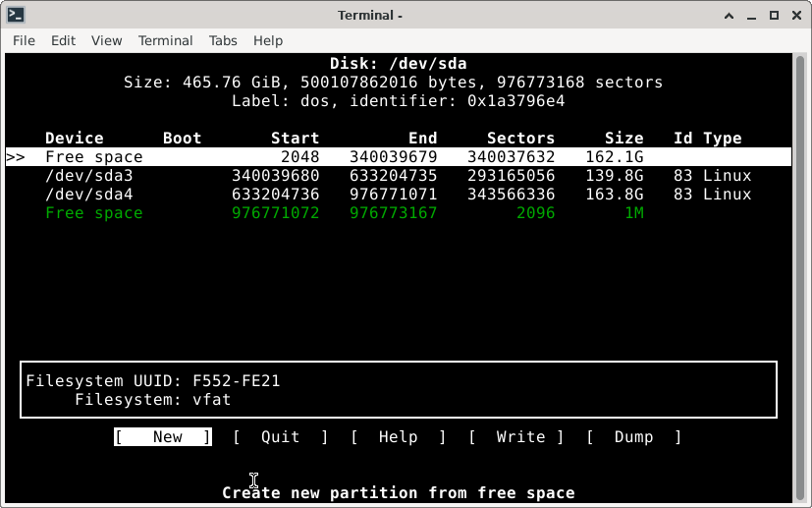Screen dimensions: 812x508
Task: Open the File menu
Action: 24,40
